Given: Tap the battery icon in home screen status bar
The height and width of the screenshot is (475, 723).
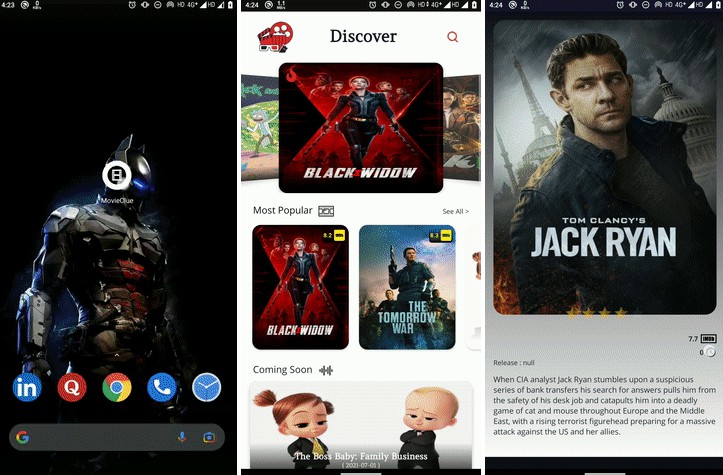Looking at the screenshot, I should pos(231,5).
